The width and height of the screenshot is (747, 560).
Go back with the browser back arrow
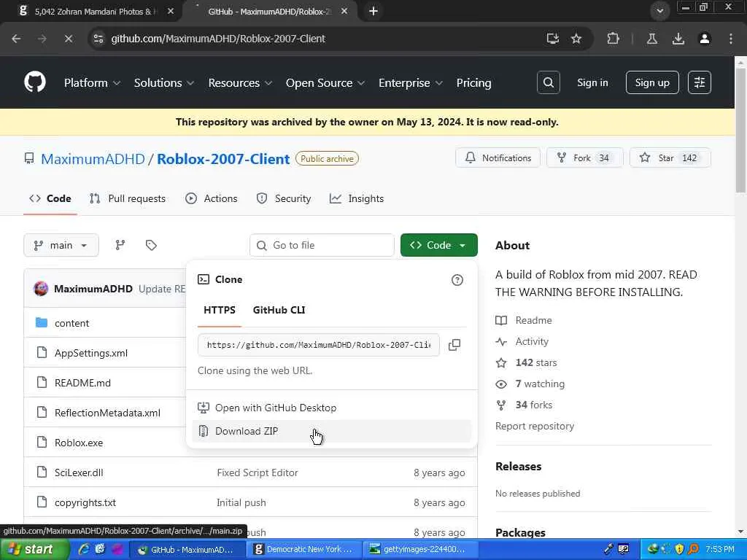coord(16,39)
